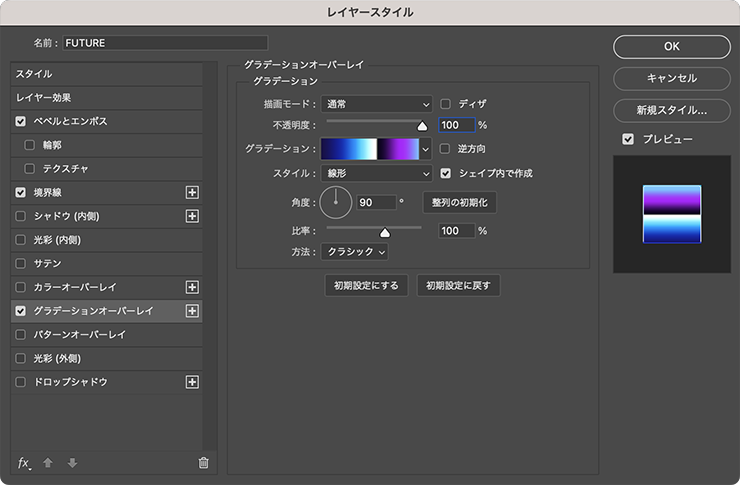This screenshot has width=740, height=485.
Task: Add another シャドウ (内側) with plus icon
Action: [193, 216]
